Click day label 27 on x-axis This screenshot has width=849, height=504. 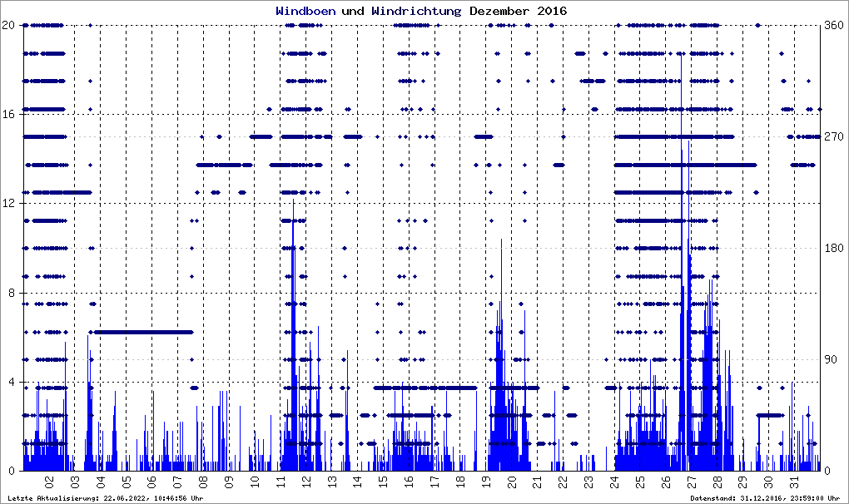coord(692,481)
